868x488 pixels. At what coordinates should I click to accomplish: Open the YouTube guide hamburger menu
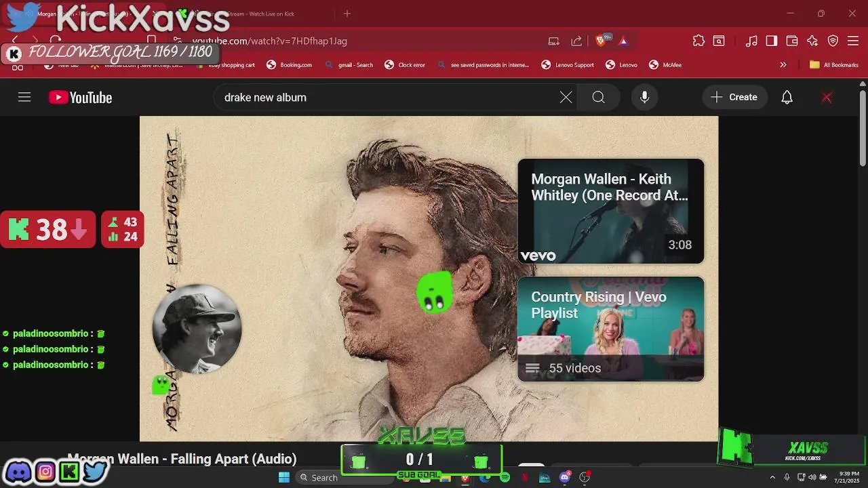pyautogui.click(x=24, y=98)
